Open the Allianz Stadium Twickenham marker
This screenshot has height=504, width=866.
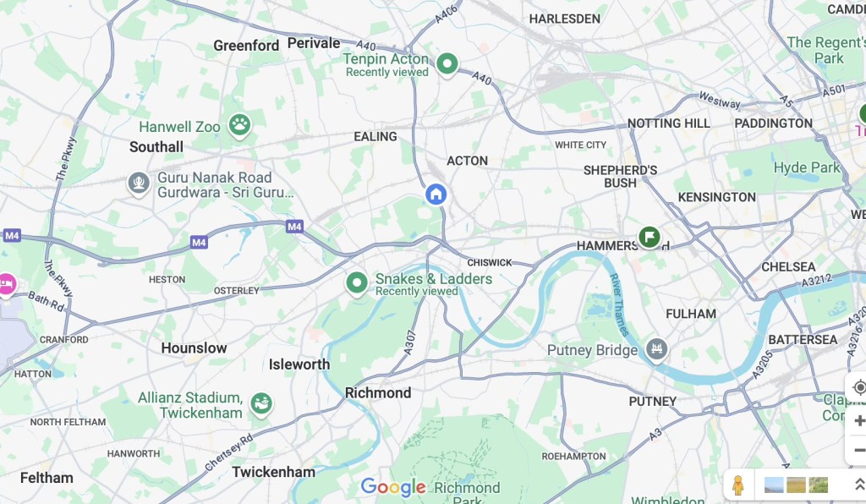260,403
